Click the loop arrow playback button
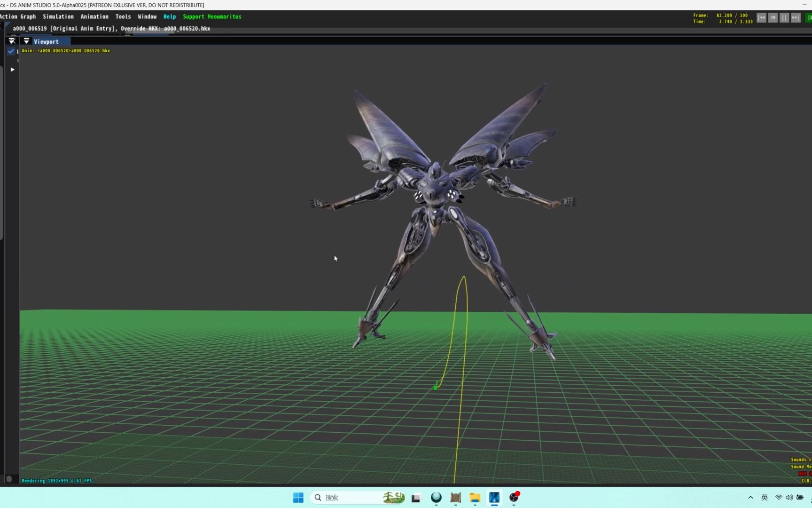Image resolution: width=812 pixels, height=508 pixels. [x=773, y=18]
